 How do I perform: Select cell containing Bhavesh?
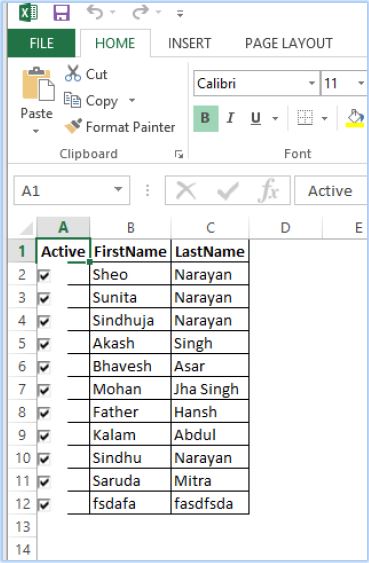click(130, 366)
